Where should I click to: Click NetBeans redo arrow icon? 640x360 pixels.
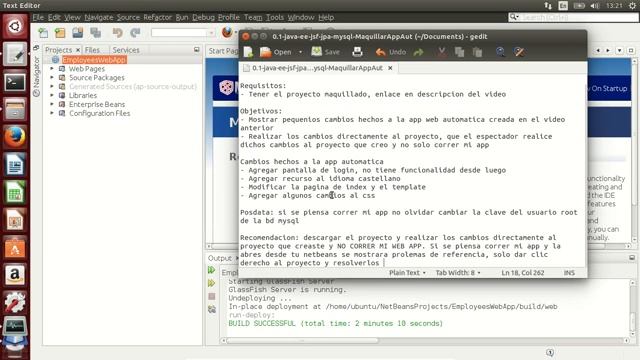pyautogui.click(x=135, y=33)
